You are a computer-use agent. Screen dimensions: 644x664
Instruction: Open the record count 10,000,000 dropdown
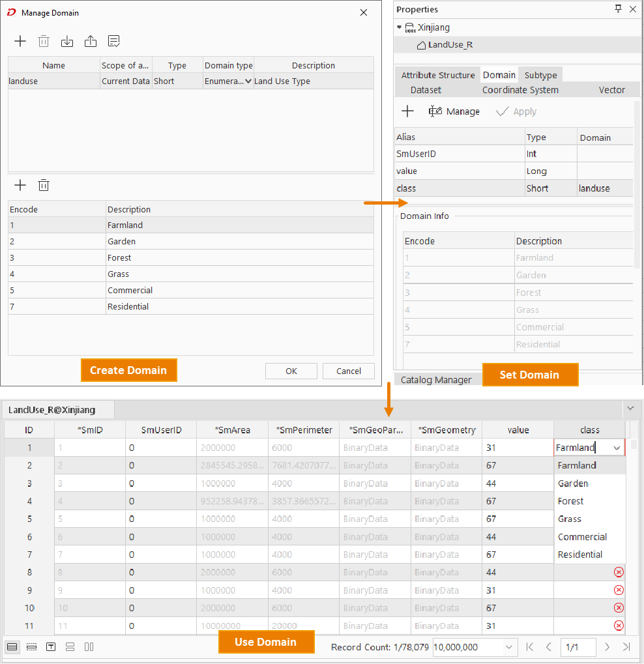[x=508, y=647]
